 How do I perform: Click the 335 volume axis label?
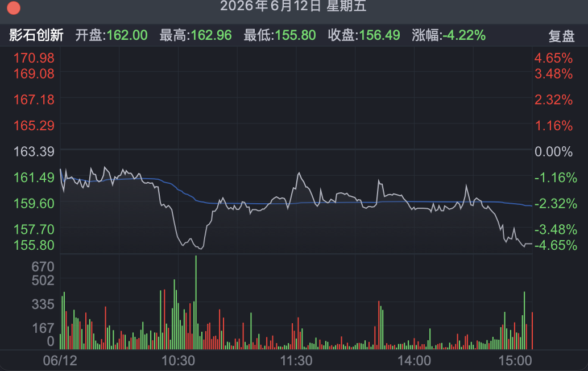[43, 304]
